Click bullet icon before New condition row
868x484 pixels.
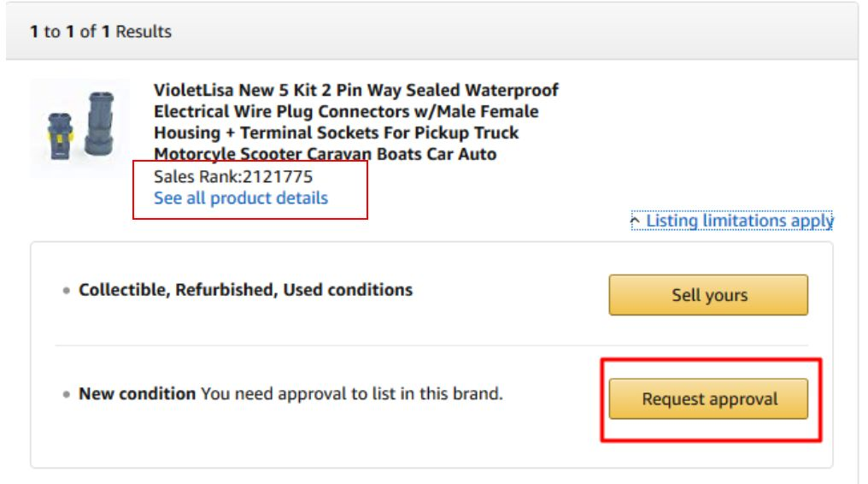point(67,395)
